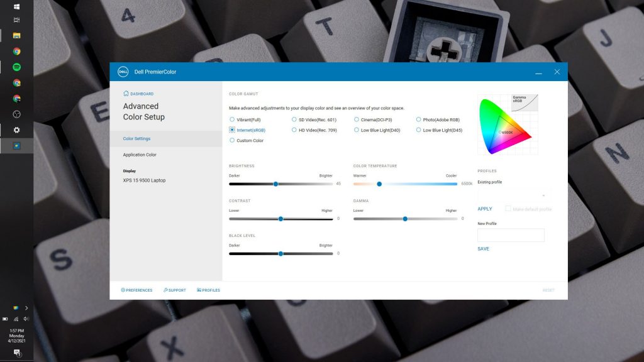The height and width of the screenshot is (362, 644).
Task: Click SAVE to store new profile
Action: pyautogui.click(x=483, y=249)
